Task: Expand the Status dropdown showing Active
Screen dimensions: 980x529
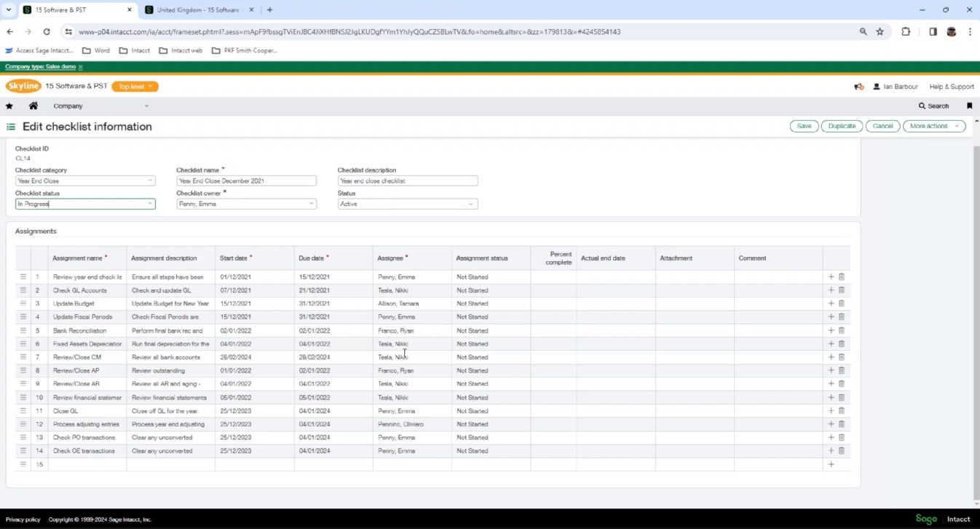Action: [x=470, y=204]
